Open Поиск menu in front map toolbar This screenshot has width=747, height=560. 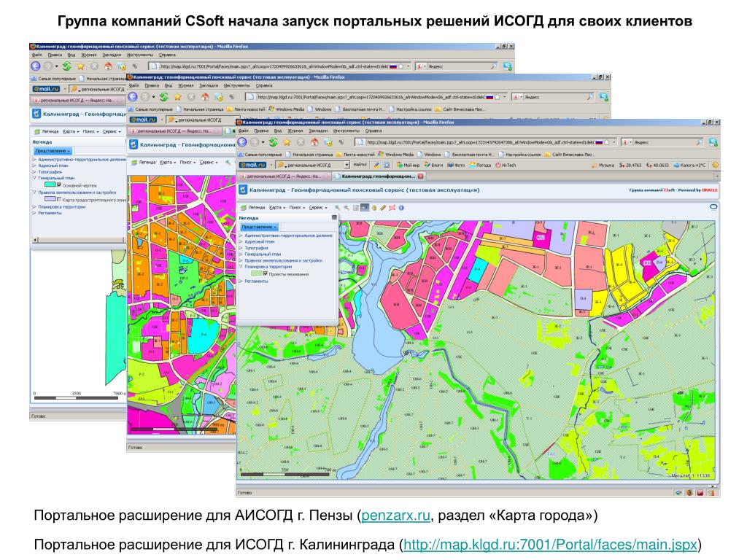coord(296,208)
